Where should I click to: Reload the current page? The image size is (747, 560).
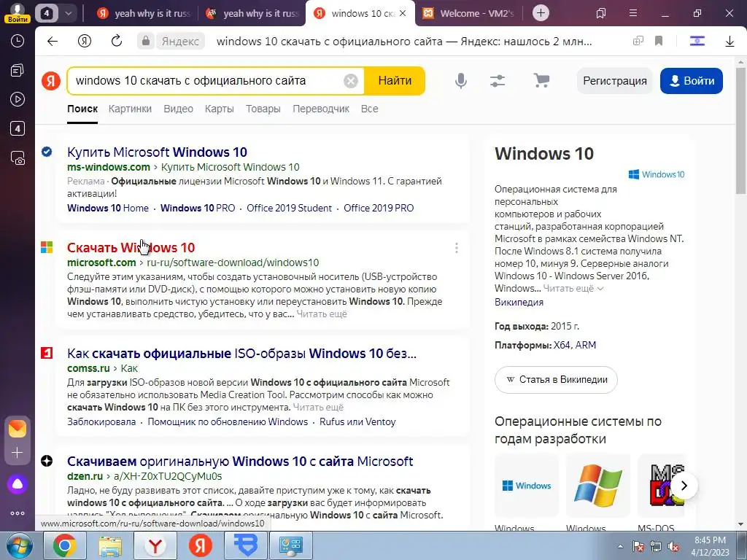pos(116,42)
